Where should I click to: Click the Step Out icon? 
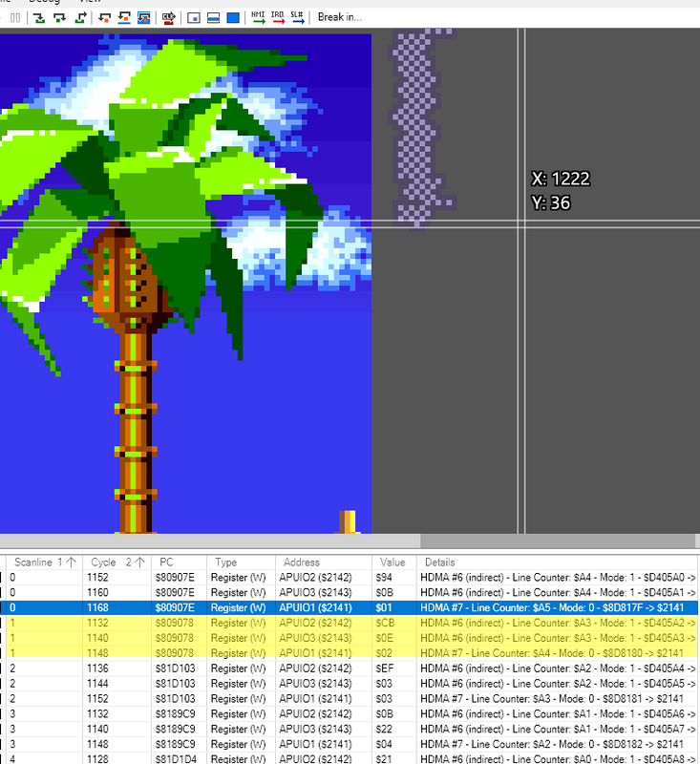[x=80, y=18]
